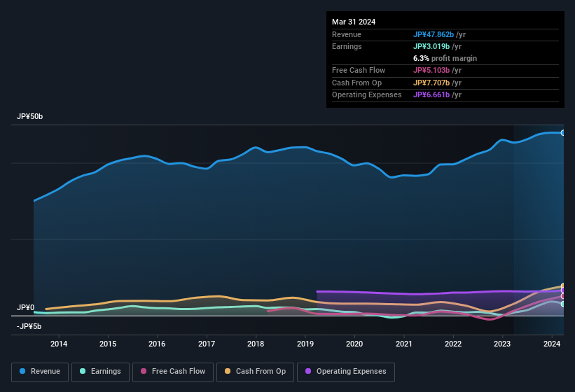
Task: Click the pink Free Cash Flow endpoint marker
Action: tap(563, 296)
